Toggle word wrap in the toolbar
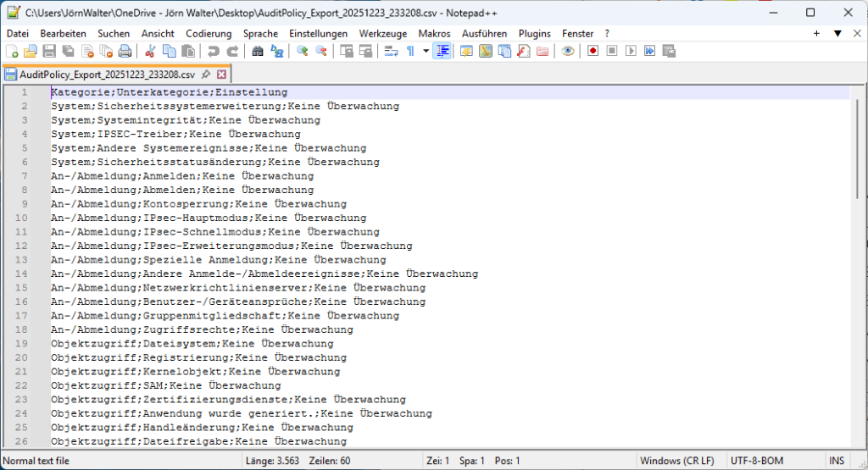This screenshot has width=868, height=470. pyautogui.click(x=391, y=52)
